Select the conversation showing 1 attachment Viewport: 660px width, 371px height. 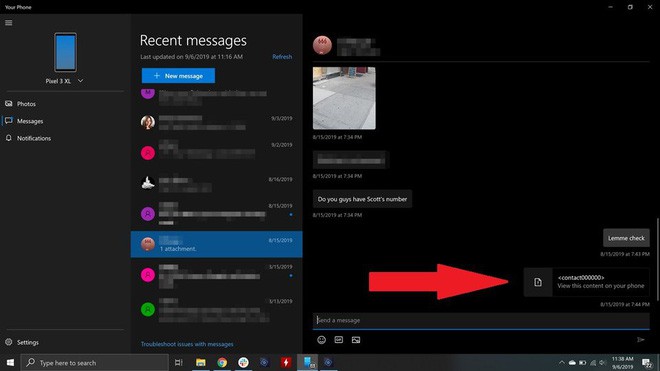point(216,244)
